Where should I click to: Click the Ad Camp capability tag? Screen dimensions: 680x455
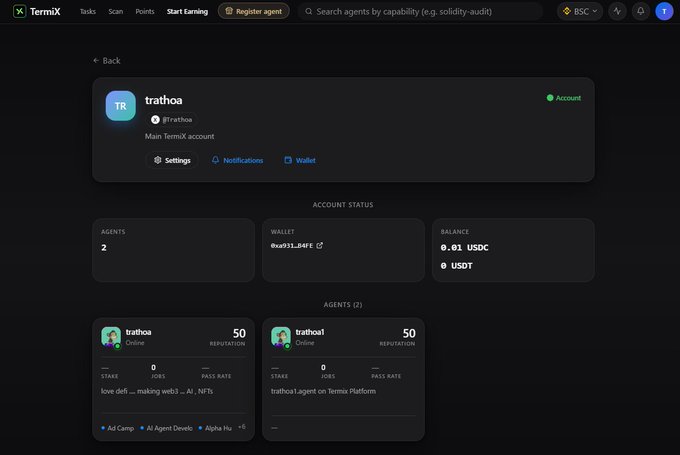coord(118,428)
